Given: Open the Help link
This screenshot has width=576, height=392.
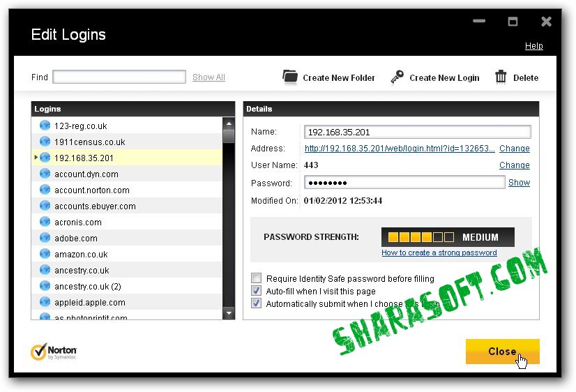Looking at the screenshot, I should 533,46.
